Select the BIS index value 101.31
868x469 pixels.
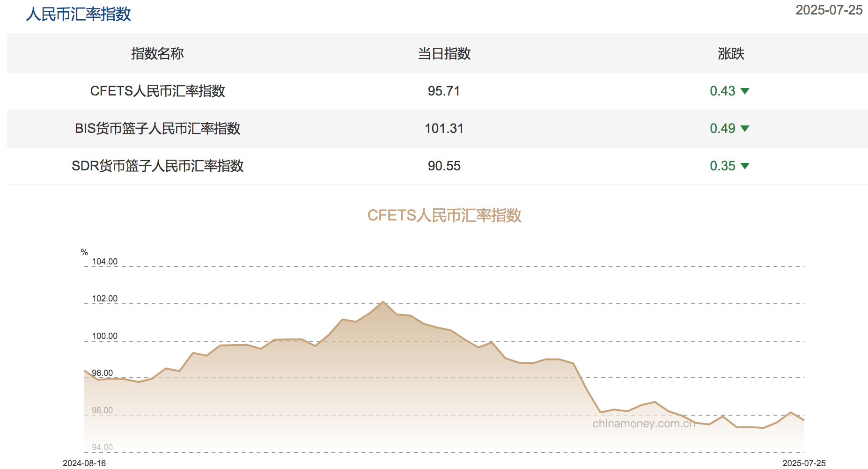444,128
